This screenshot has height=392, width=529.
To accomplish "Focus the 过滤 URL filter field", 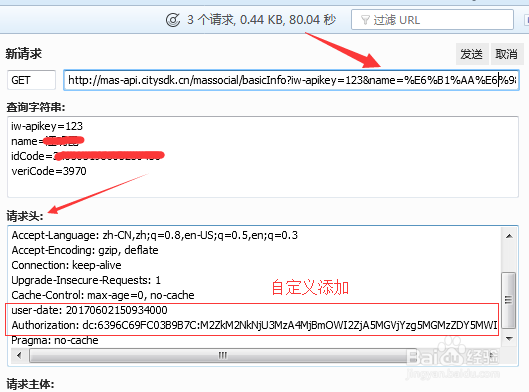I will click(x=432, y=20).
